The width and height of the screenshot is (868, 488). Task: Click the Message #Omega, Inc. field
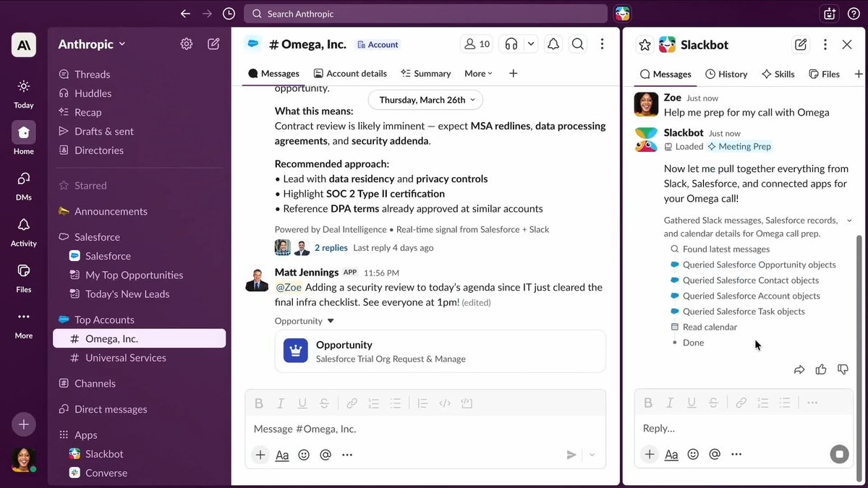tap(425, 429)
